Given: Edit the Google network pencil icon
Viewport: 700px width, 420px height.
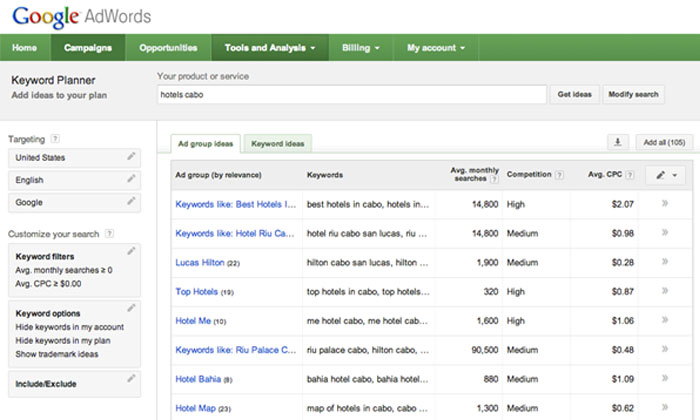Looking at the screenshot, I should 131,202.
